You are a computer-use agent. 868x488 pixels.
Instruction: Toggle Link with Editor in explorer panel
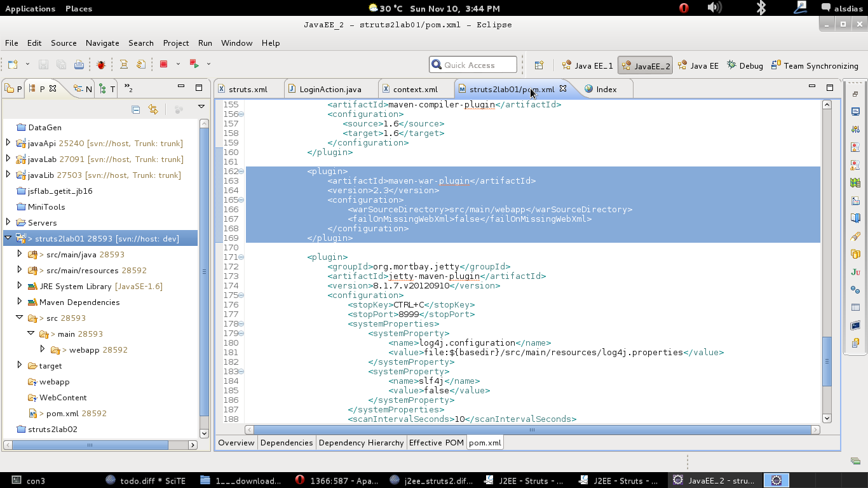pyautogui.click(x=153, y=109)
